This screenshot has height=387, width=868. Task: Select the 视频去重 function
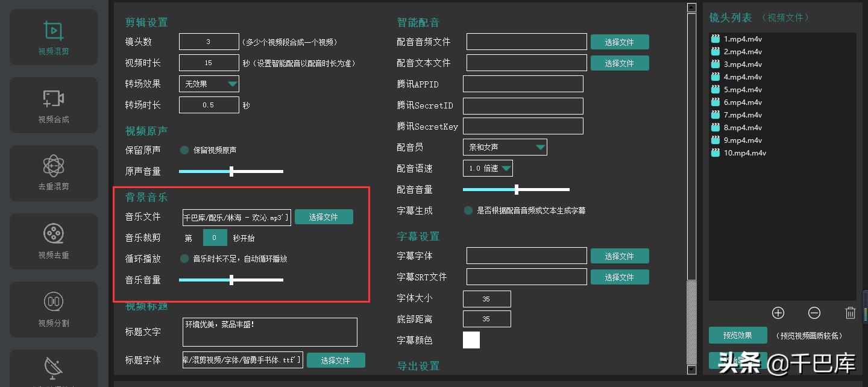pos(53,241)
